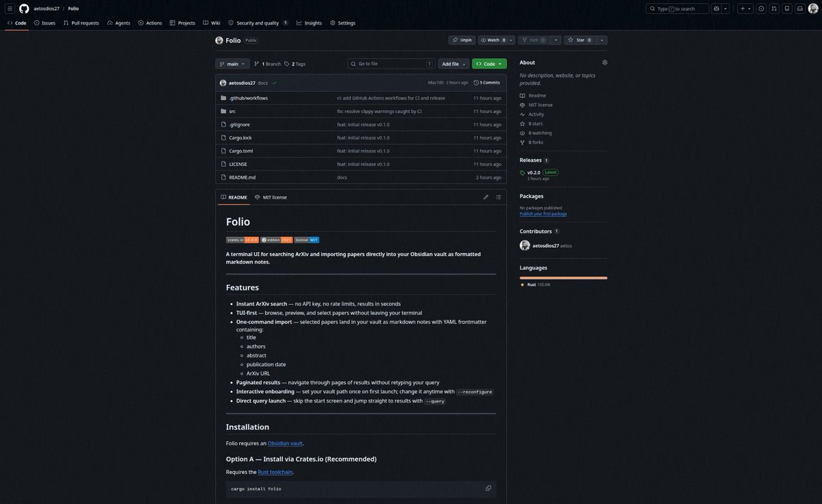The height and width of the screenshot is (504, 822).
Task: Open user profile avatar menu
Action: click(812, 8)
